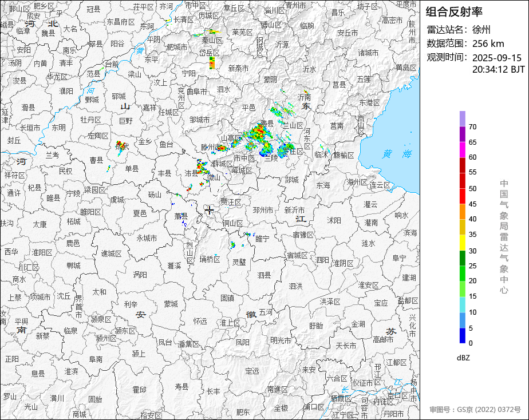
Task: Click the 涡阳 map label
Action: [140, 275]
